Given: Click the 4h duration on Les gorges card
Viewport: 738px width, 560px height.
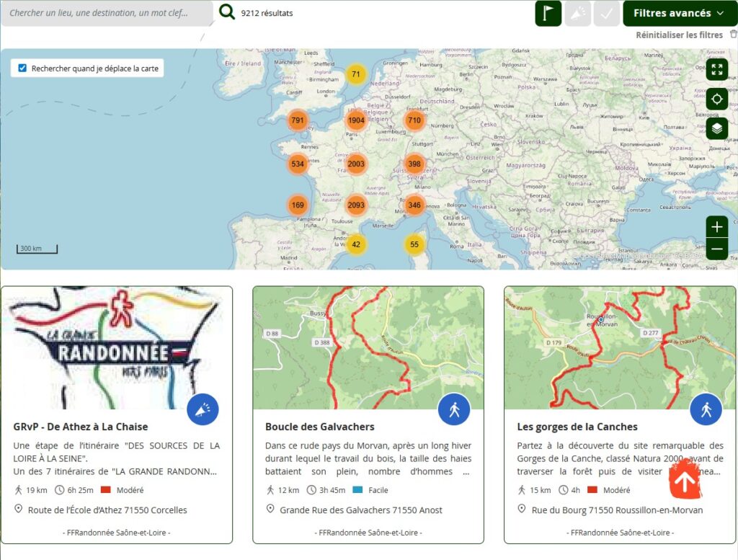Looking at the screenshot, I should point(576,490).
